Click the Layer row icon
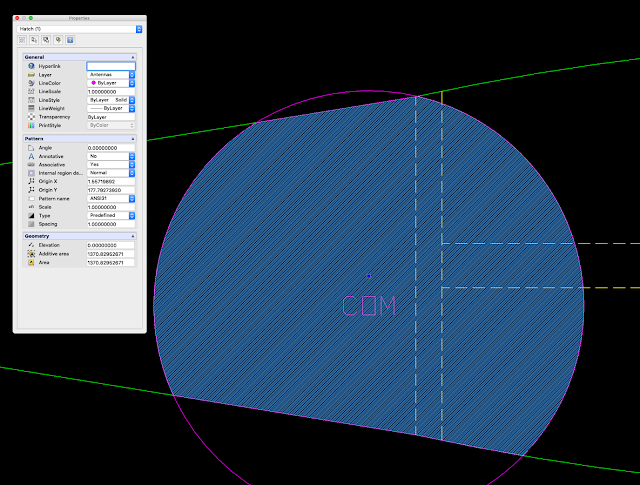 coord(31,75)
